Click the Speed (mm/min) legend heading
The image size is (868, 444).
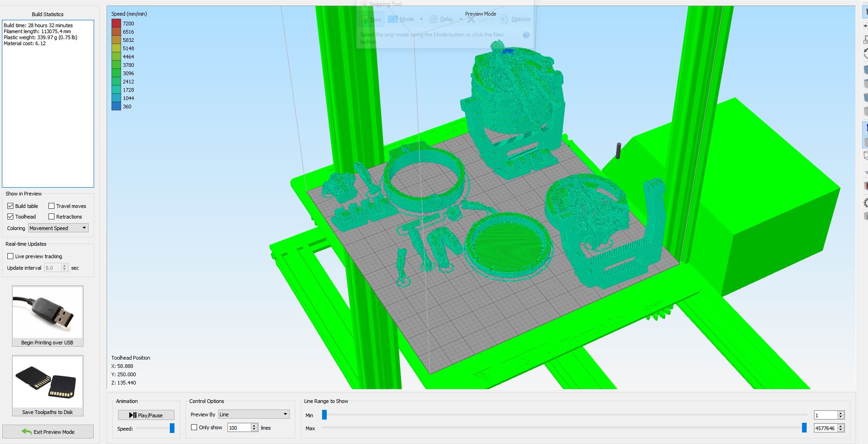129,14
